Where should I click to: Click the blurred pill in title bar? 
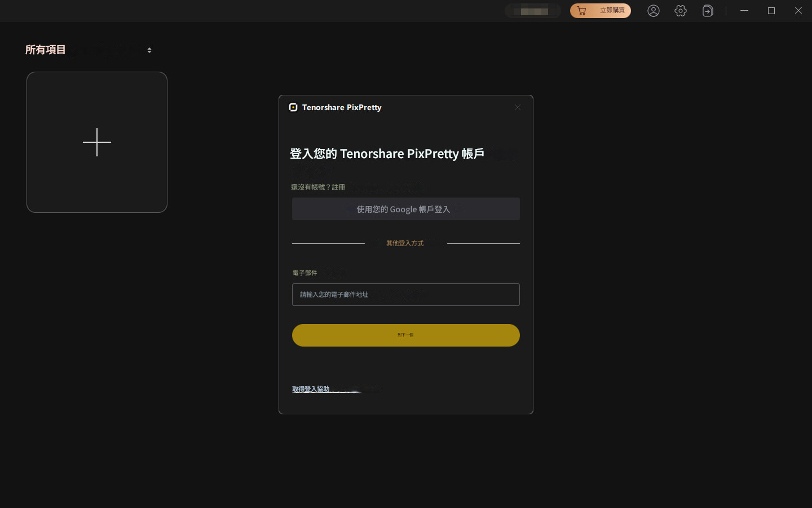coord(532,11)
